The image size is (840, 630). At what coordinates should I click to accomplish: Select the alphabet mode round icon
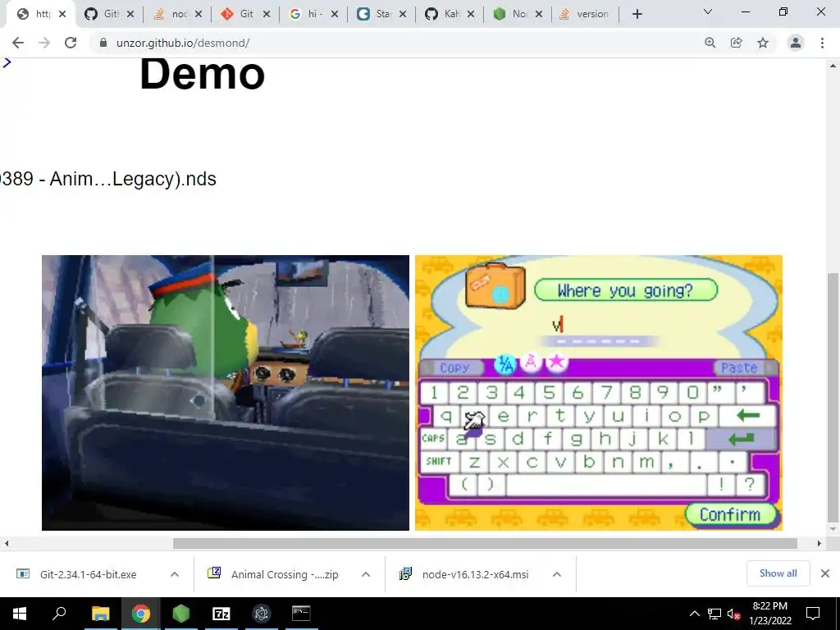[505, 364]
